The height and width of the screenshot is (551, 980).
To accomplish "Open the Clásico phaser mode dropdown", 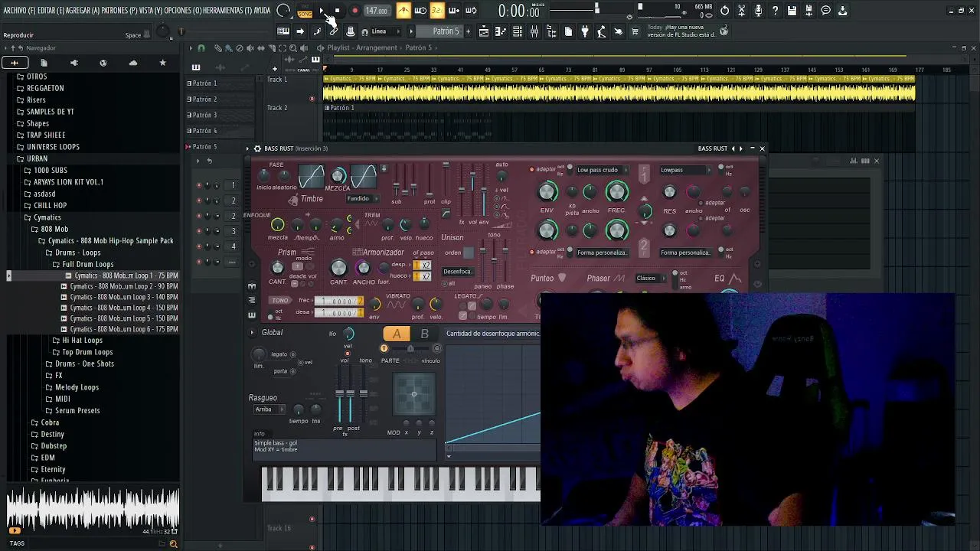I will pyautogui.click(x=650, y=278).
